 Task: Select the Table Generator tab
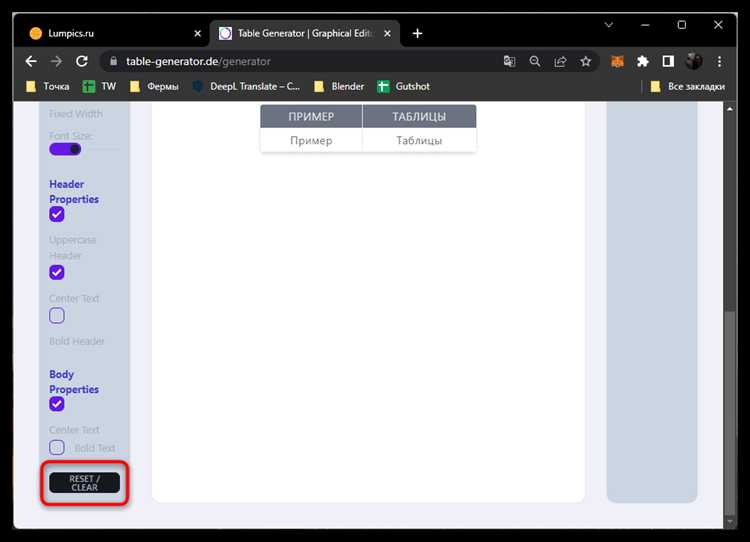[x=304, y=33]
